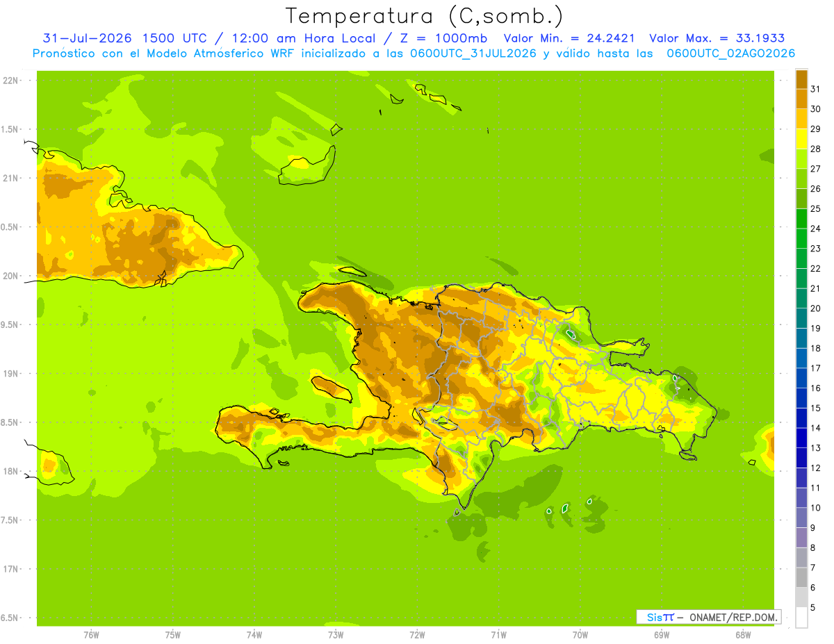Click the '75W' longitude axis label
Image resolution: width=834 pixels, height=644 pixels.
pyautogui.click(x=172, y=635)
